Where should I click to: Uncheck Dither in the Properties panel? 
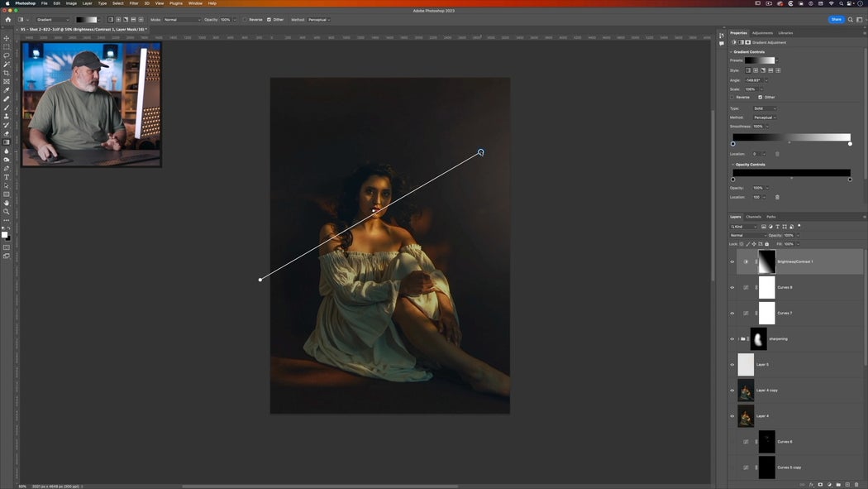(x=761, y=97)
